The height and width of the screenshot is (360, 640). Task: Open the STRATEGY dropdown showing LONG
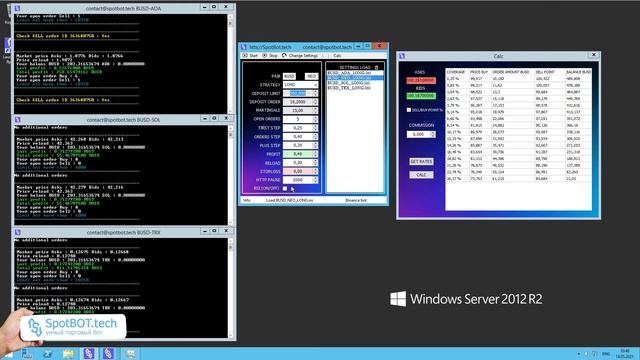[300, 84]
